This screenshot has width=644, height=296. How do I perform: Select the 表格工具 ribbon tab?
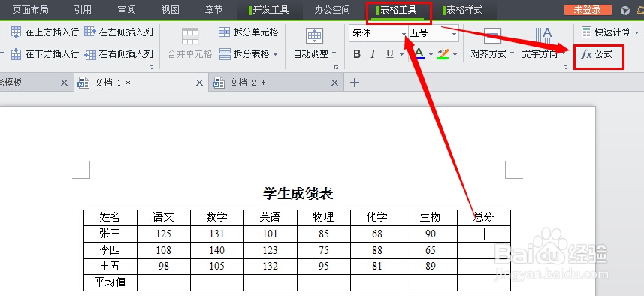(398, 10)
